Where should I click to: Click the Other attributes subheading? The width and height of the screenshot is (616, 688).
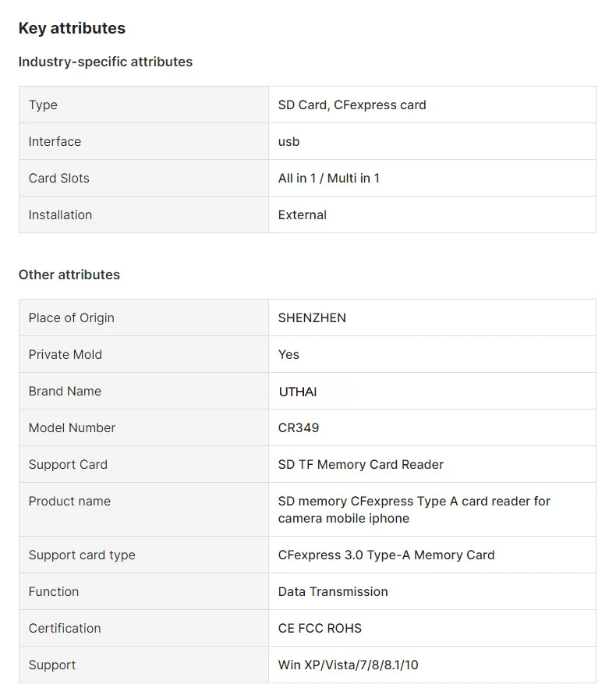(x=69, y=275)
